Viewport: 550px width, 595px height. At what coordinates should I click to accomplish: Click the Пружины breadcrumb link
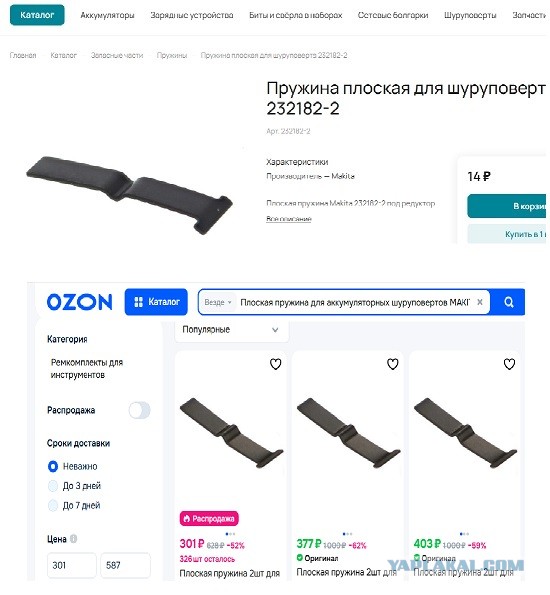click(172, 55)
